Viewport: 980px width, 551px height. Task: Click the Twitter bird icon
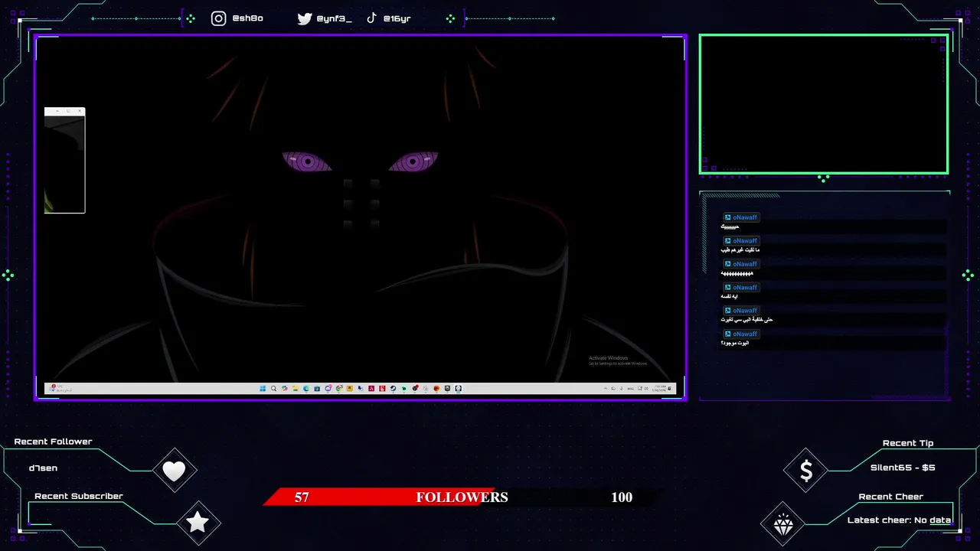pos(305,18)
